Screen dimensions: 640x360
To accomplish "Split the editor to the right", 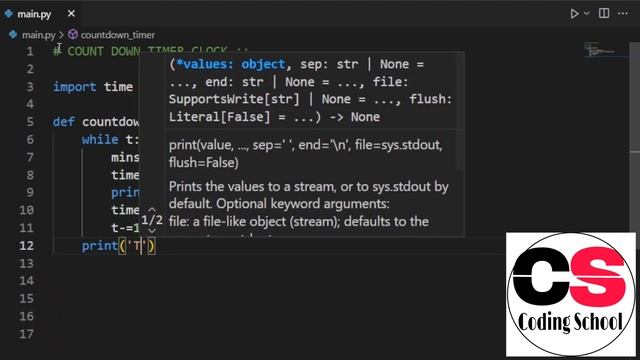I will click(604, 13).
